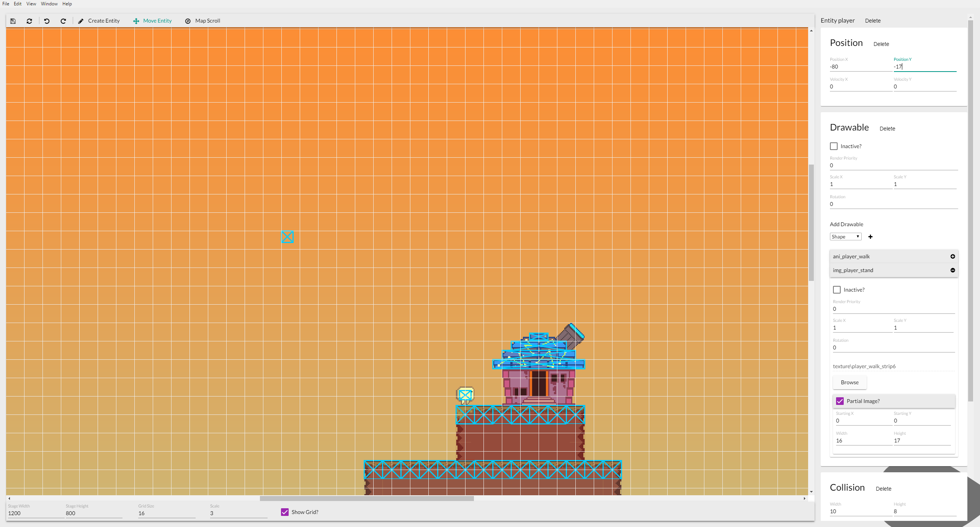The width and height of the screenshot is (980, 527).
Task: Toggle the Drawable Inactive checkbox
Action: (x=834, y=146)
